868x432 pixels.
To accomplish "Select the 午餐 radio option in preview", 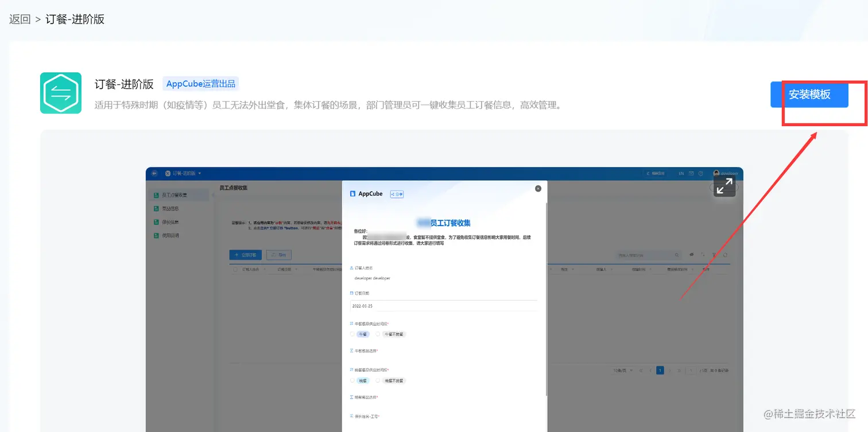I will [360, 334].
